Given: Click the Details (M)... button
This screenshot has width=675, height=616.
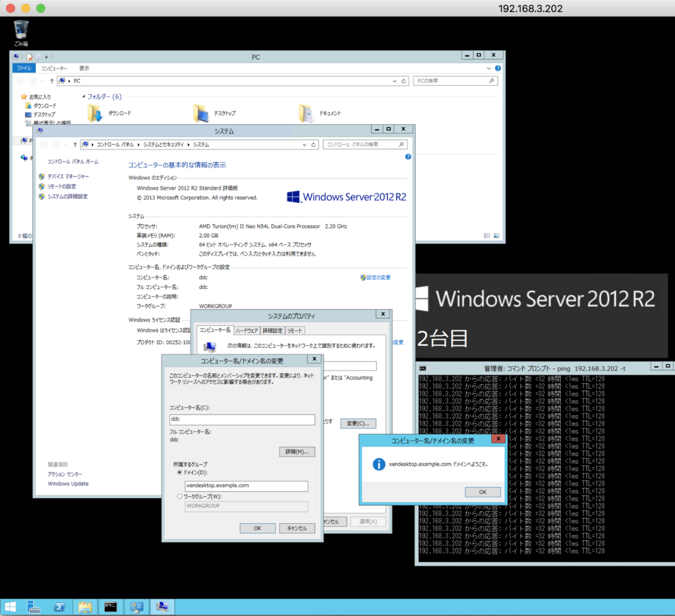Looking at the screenshot, I should click(x=297, y=452).
